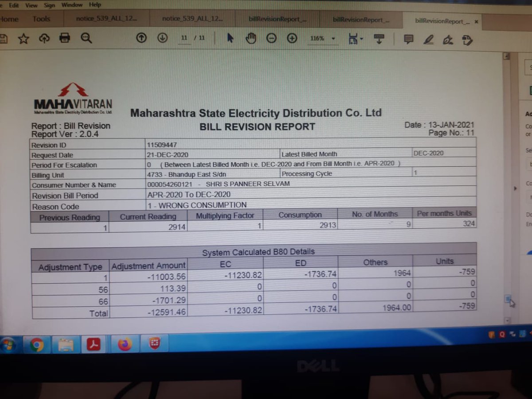This screenshot has height=399, width=532.
Task: Click 'APR-2020 To DEC-2020' revision period
Action: (x=189, y=195)
